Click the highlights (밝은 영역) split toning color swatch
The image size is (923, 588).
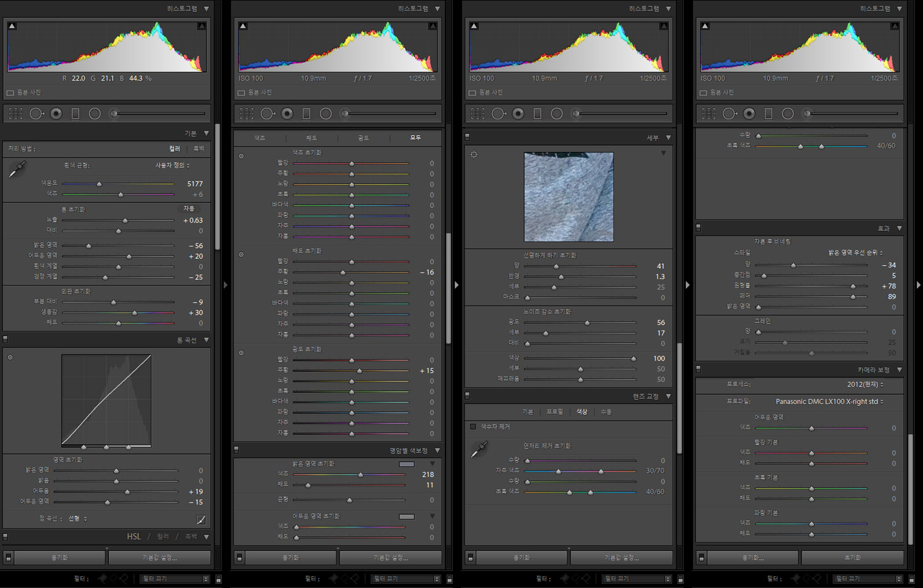point(407,464)
